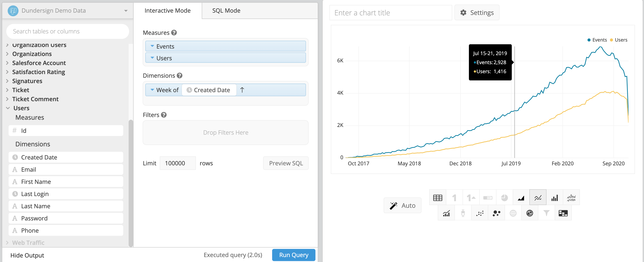
Task: Select the pie chart type icon
Action: [x=505, y=198]
